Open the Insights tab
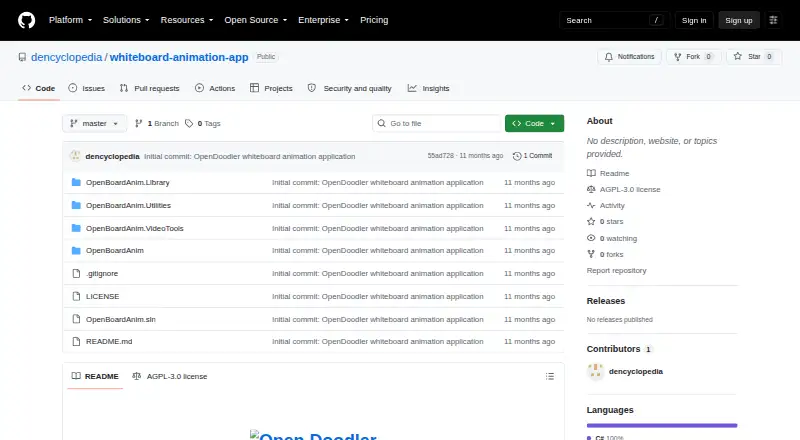800x440 pixels. pyautogui.click(x=429, y=88)
